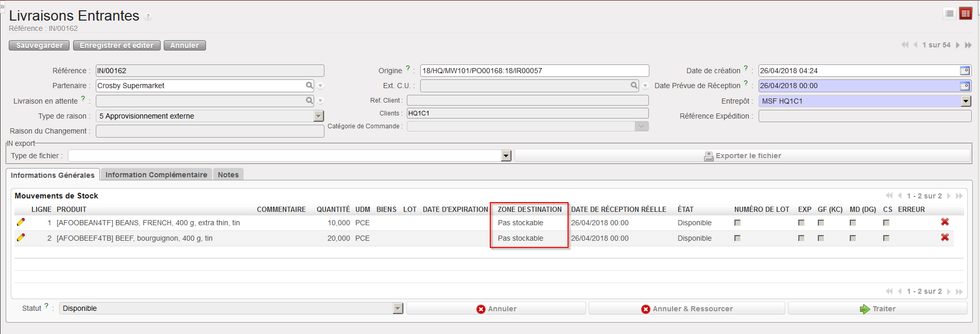Switch to the Notes tab
The width and height of the screenshot is (980, 334).
point(228,175)
